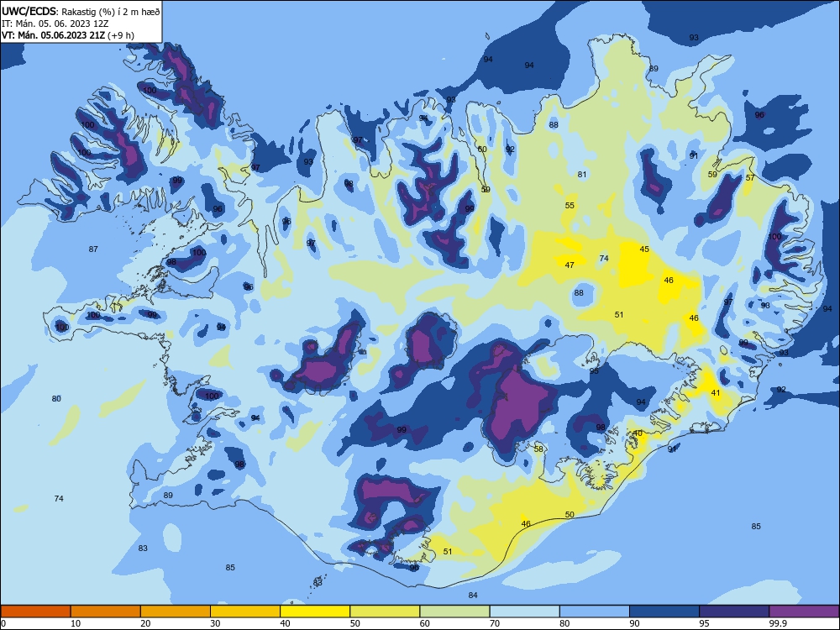
Task: Click the amber 20–30 legend swatch
Action: pos(176,612)
